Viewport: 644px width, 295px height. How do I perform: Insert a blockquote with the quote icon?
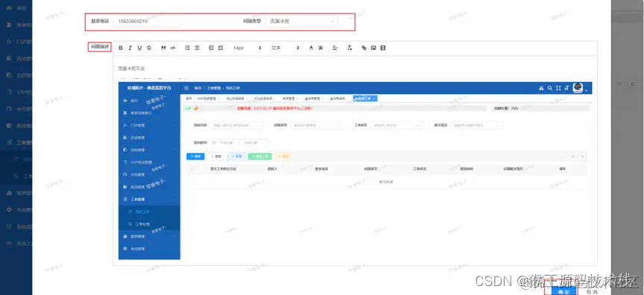pos(163,48)
